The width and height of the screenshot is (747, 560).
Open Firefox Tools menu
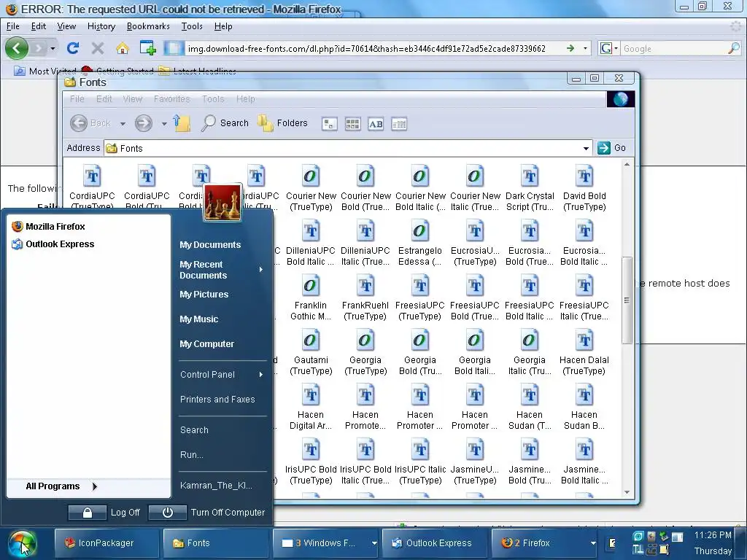192,26
